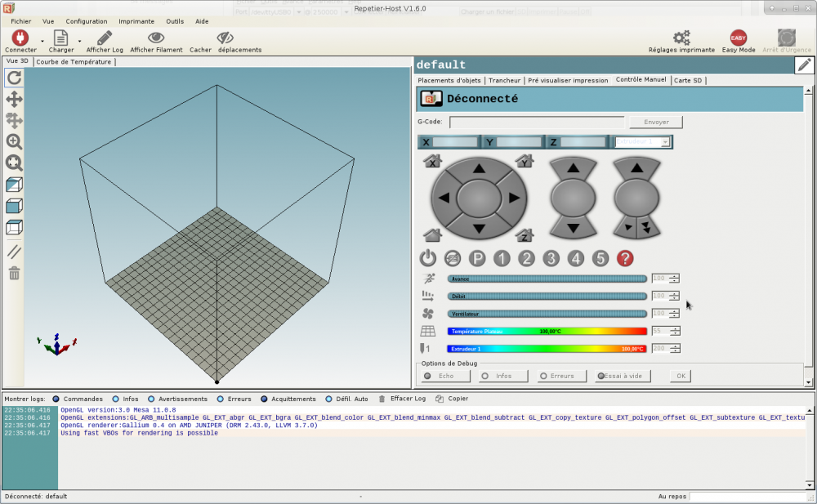Viewport: 817px width, 504px height.
Task: Click the G-Code input field
Action: (x=537, y=123)
